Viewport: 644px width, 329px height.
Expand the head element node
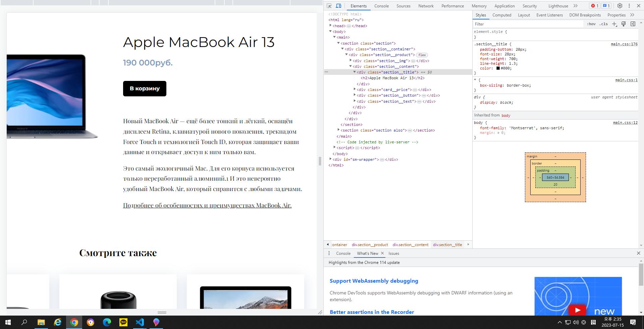[330, 26]
